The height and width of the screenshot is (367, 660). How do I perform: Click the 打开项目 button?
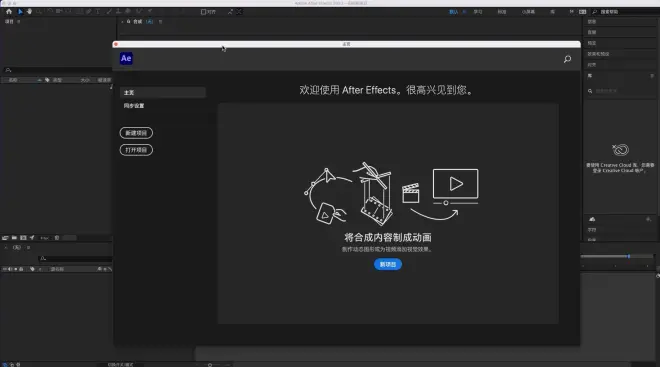pos(136,150)
